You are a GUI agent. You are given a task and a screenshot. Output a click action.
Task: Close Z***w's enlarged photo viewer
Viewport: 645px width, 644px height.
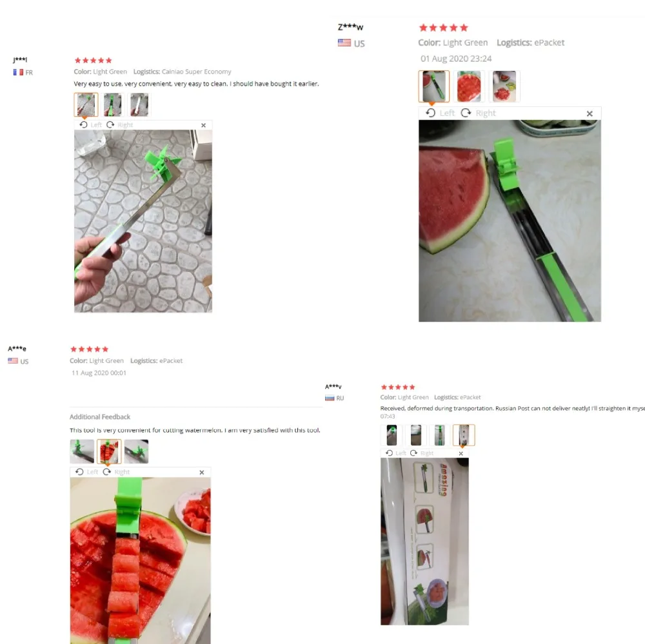590,113
